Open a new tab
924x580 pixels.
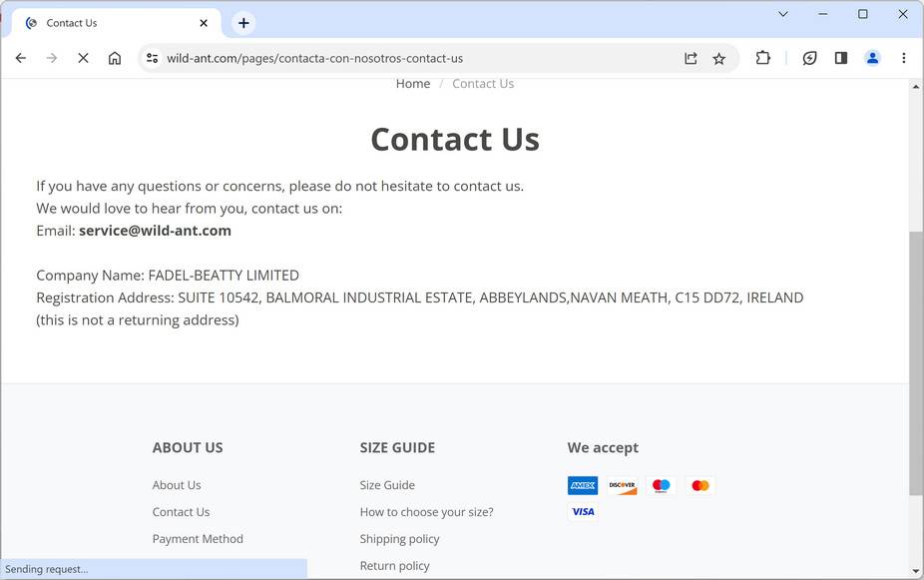click(x=243, y=23)
